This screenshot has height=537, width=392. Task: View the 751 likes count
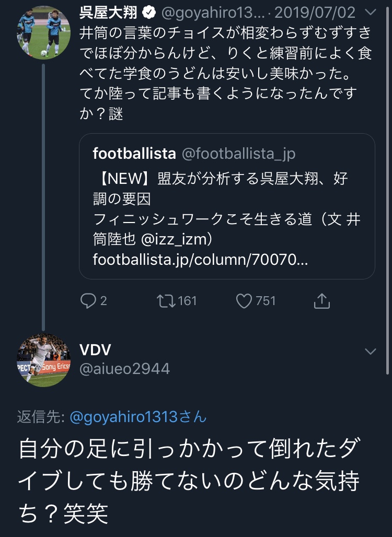point(266,300)
